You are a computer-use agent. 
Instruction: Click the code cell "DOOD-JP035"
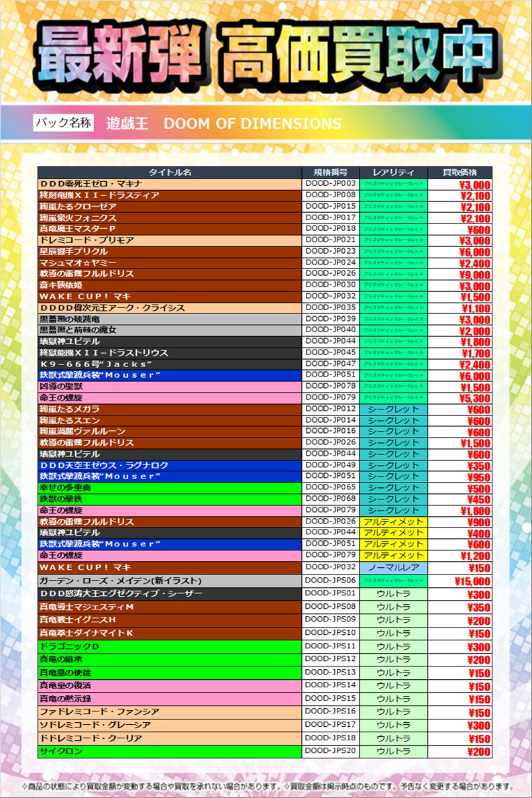[331, 307]
